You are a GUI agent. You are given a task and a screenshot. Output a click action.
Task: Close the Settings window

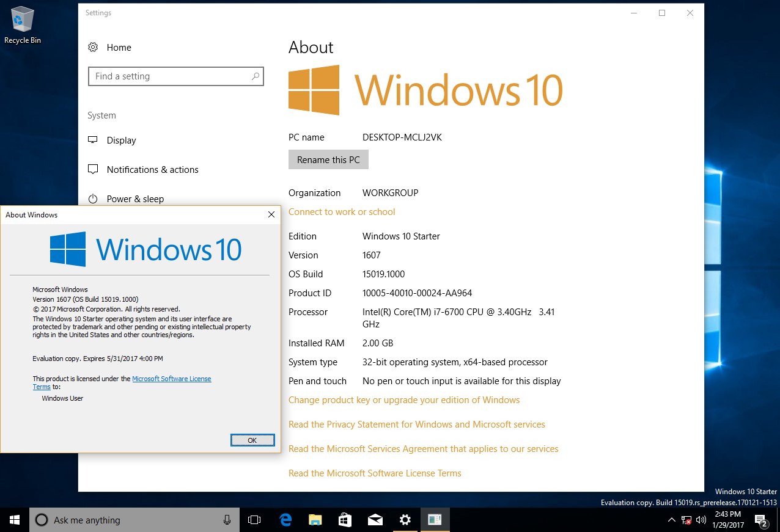690,13
